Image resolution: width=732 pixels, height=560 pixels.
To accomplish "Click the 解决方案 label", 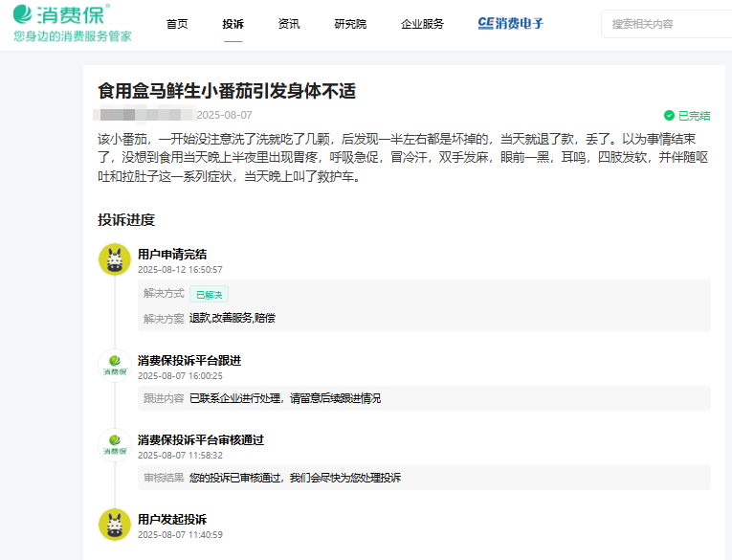I will (164, 319).
